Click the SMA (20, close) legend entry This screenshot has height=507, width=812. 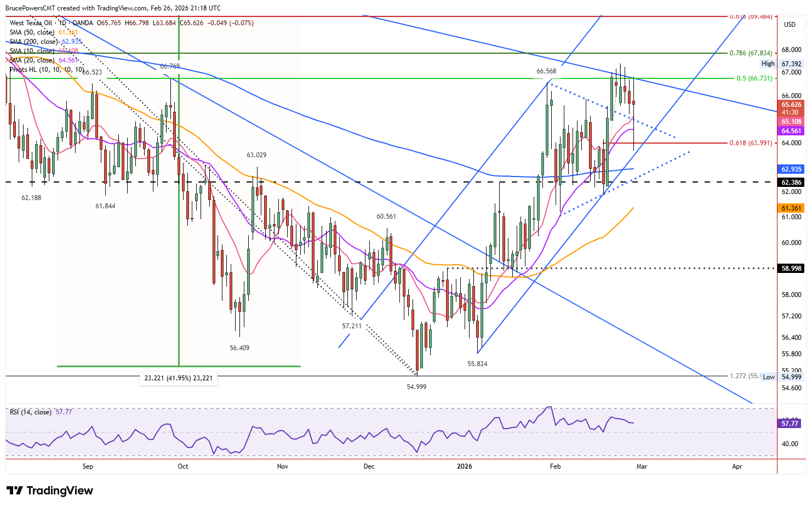pos(32,60)
